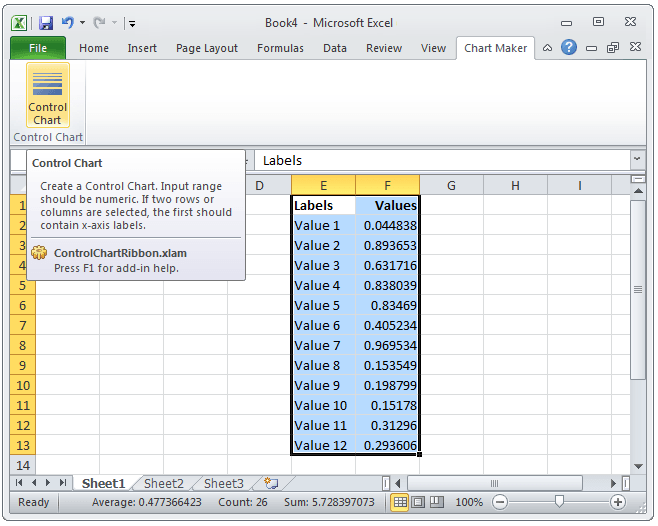658x526 pixels.
Task: Jump to the last sheet tab arrow
Action: point(63,483)
